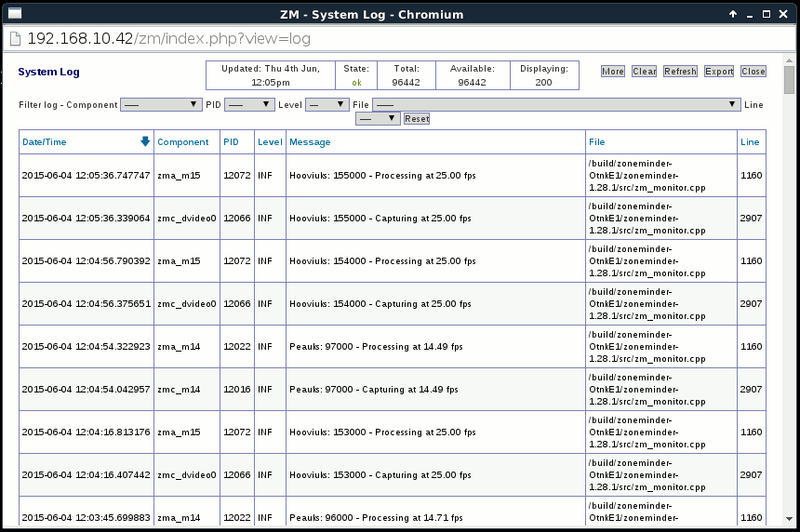
Task: Sort the log by Message column header
Action: 310,142
